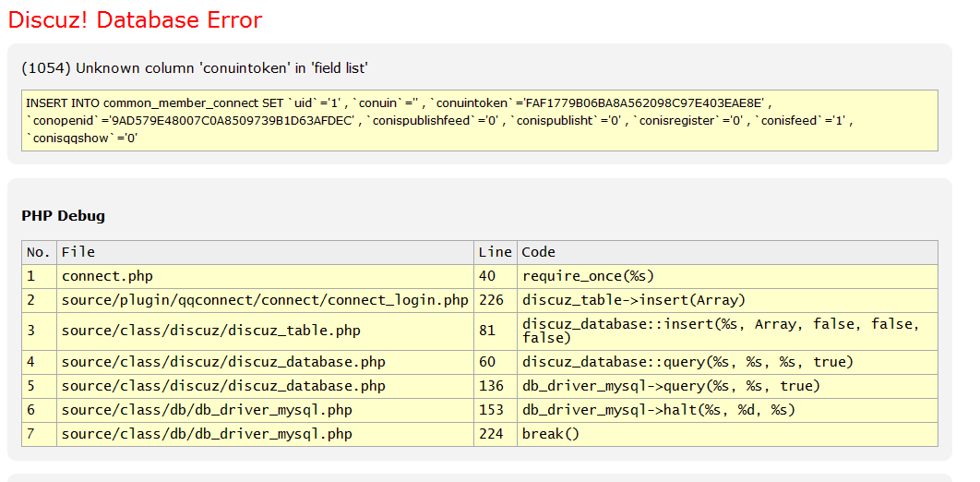Select the 'discuz_database::insert' code cell
Screen dimensions: 980x482
click(727, 331)
